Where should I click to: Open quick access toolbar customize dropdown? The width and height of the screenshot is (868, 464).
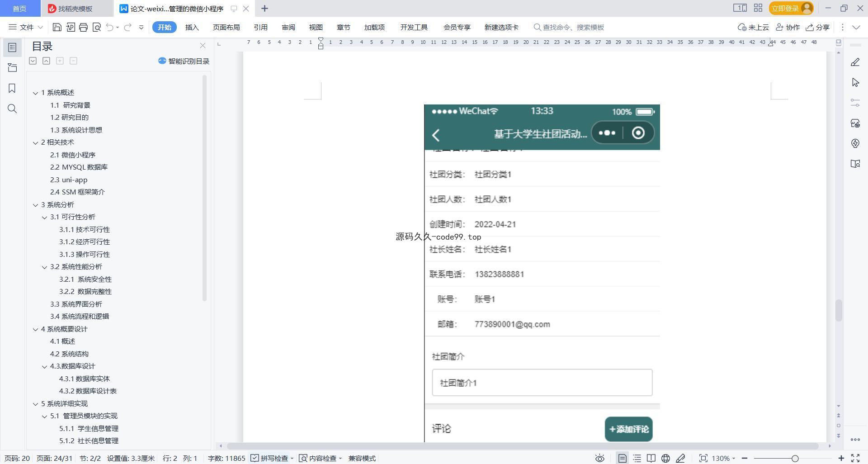click(x=141, y=27)
